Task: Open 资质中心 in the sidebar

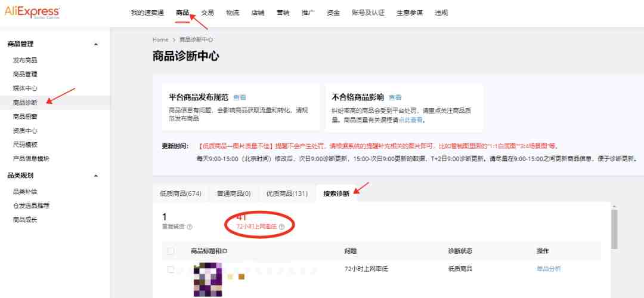Action: coord(25,130)
